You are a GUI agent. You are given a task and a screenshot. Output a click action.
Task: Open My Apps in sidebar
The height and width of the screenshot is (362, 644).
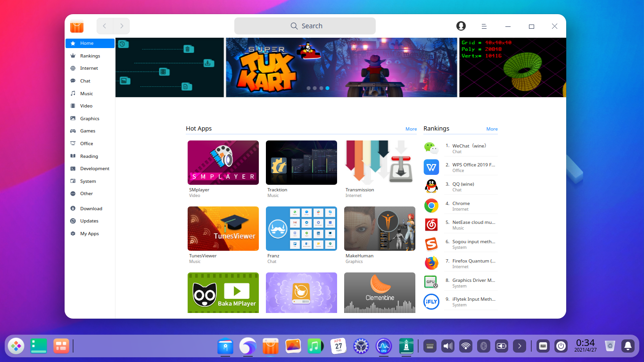click(x=90, y=234)
